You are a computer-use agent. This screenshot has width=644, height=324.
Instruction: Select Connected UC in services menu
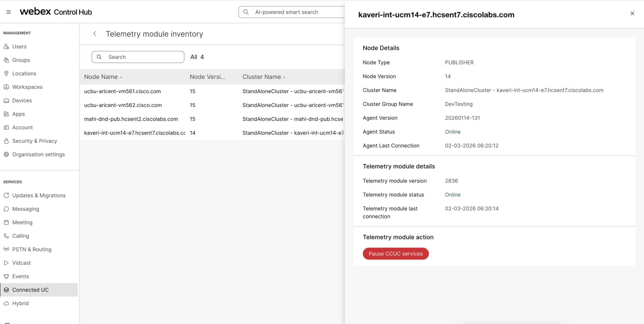point(30,290)
